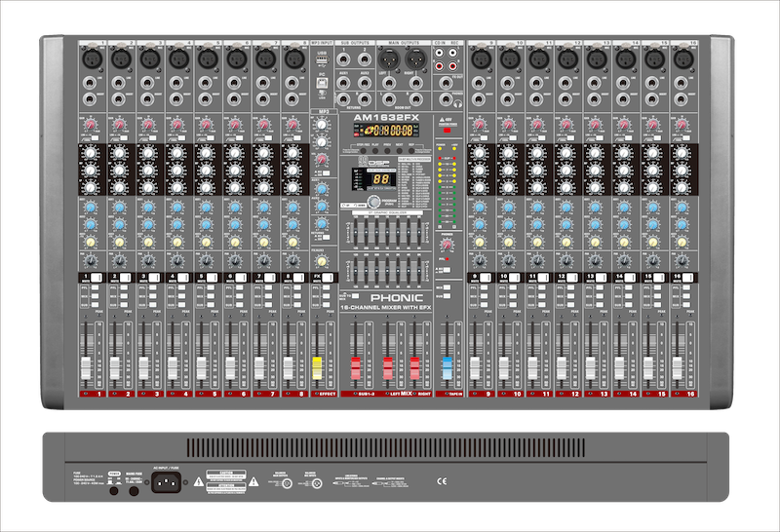Image resolution: width=780 pixels, height=532 pixels.
Task: Click the PHONIC brand logo
Action: tap(397, 298)
